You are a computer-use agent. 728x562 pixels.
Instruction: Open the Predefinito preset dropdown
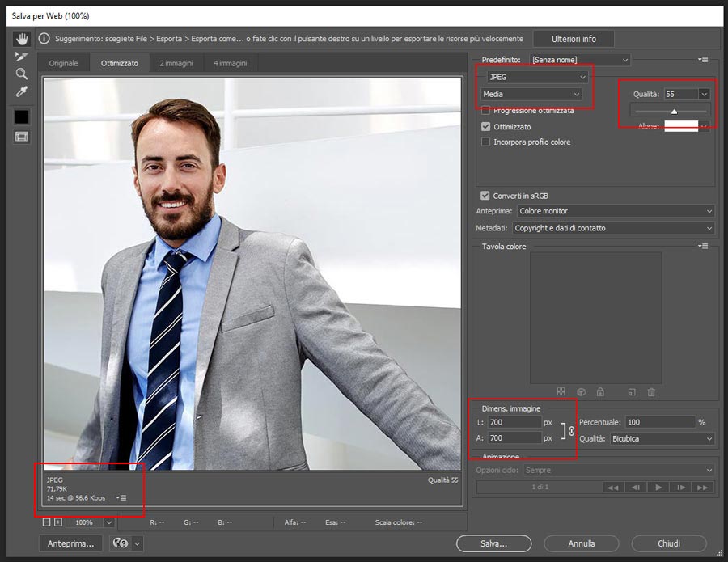tap(580, 60)
